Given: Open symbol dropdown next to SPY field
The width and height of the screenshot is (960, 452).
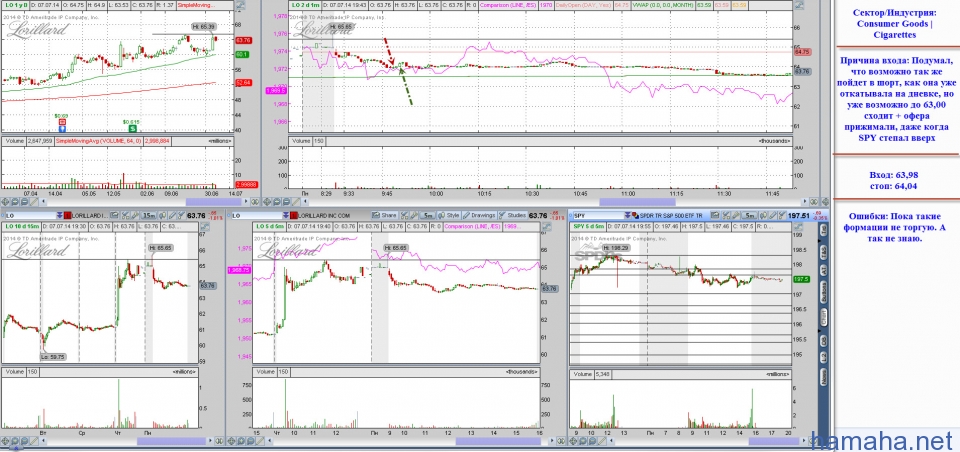Looking at the screenshot, I should click(628, 216).
